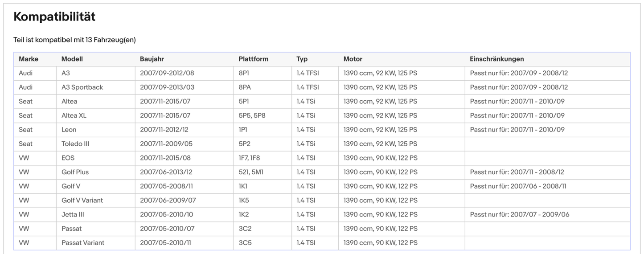Click the Toledo III model cell

[x=75, y=144]
